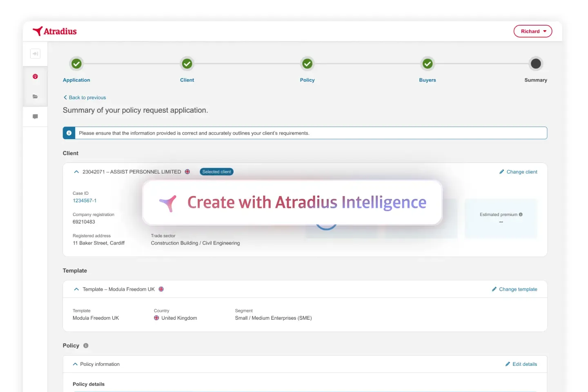Click the Back to previous link

click(85, 97)
